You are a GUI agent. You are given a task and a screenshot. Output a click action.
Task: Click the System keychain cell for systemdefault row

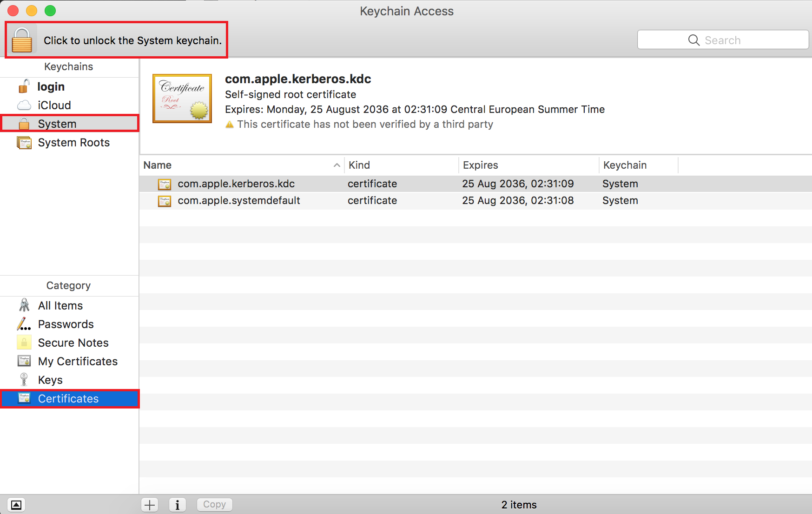(620, 201)
